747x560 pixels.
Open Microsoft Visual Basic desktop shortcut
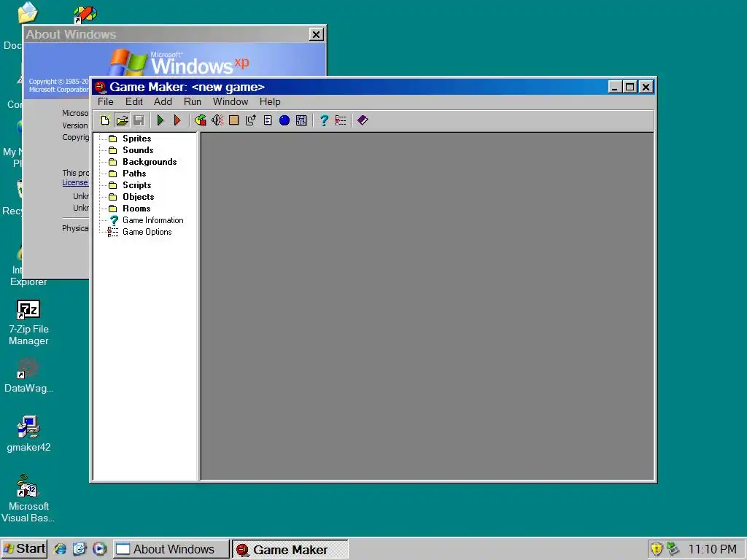pos(28,499)
